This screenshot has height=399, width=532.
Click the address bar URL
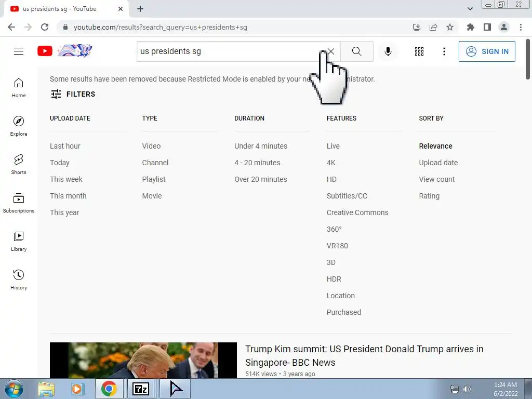(x=160, y=27)
